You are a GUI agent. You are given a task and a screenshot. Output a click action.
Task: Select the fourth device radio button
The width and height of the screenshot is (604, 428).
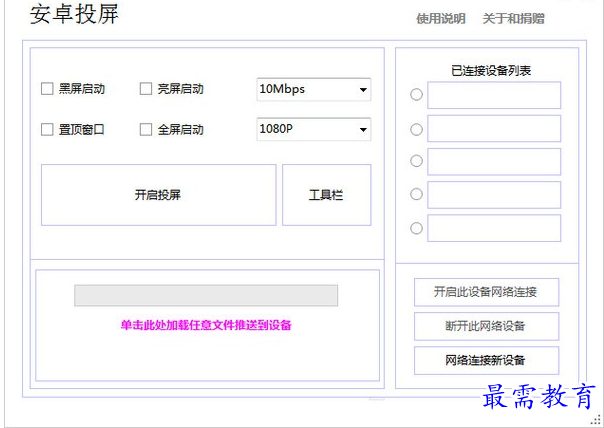pyautogui.click(x=416, y=194)
